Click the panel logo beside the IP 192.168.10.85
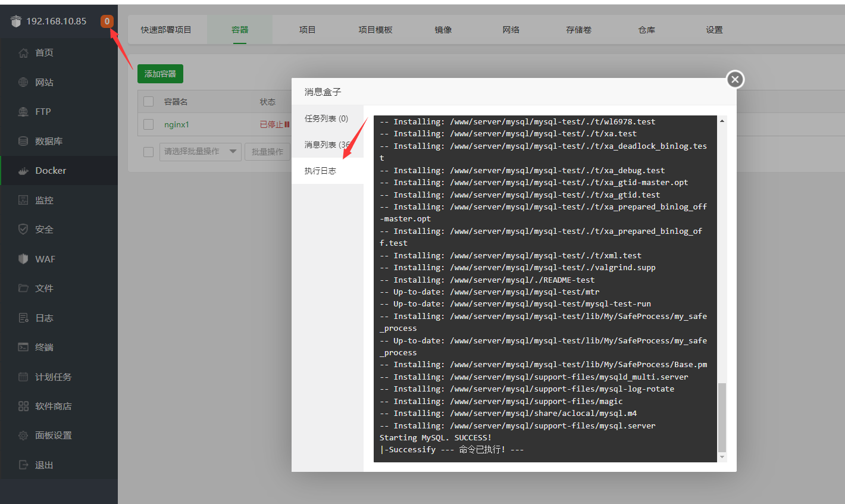Image resolution: width=845 pixels, height=504 pixels. point(16,21)
